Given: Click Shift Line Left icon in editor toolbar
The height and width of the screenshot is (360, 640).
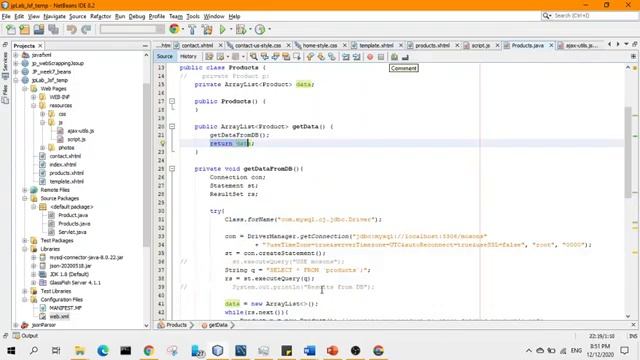Looking at the screenshot, I should (x=346, y=57).
